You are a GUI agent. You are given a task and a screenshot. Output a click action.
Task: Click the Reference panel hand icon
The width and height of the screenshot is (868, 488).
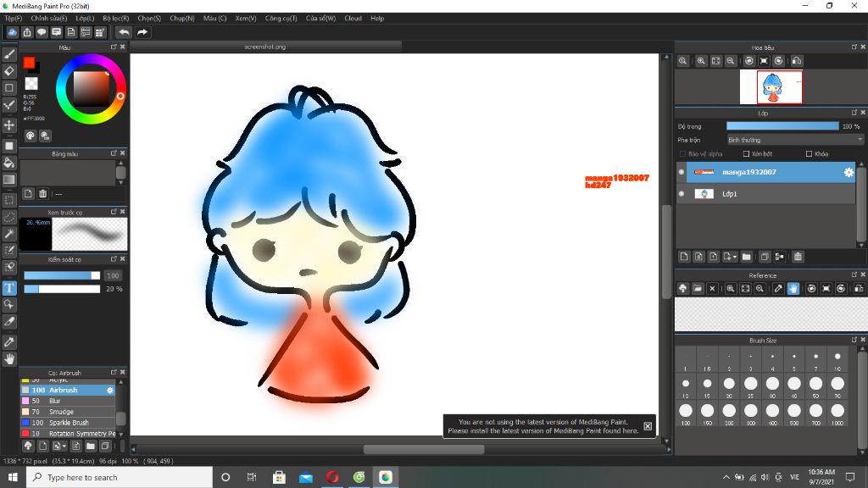[x=793, y=288]
